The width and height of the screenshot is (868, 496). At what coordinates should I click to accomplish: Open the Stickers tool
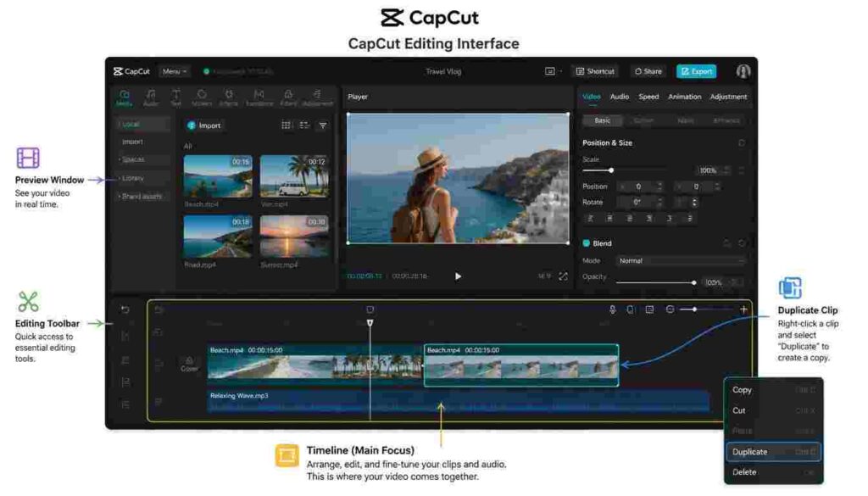coord(202,98)
